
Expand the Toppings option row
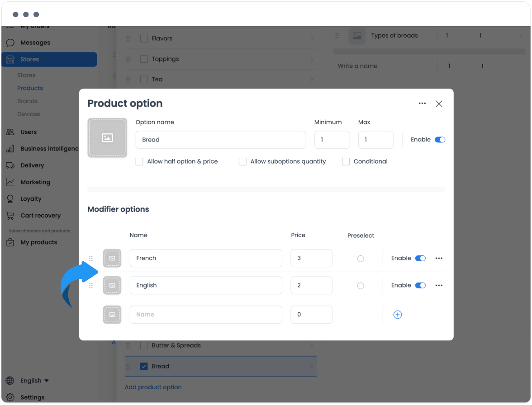(311, 59)
